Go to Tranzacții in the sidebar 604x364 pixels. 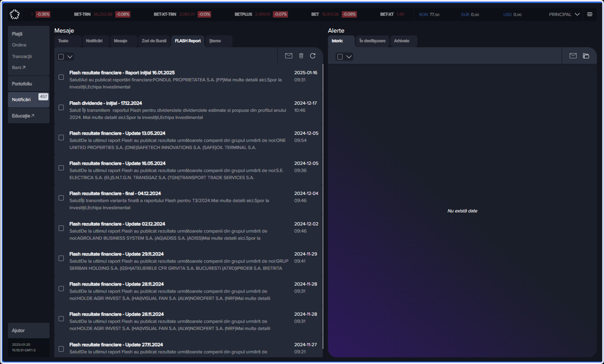(22, 56)
